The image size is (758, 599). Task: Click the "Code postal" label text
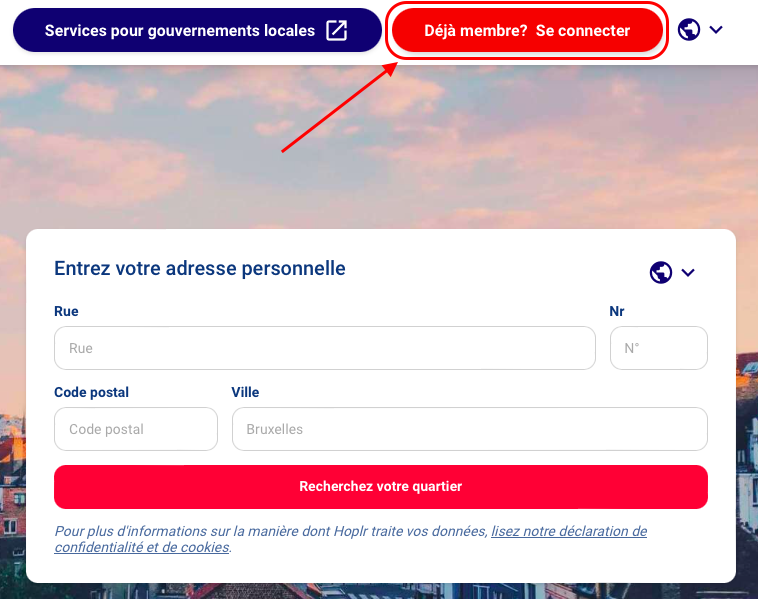tap(91, 392)
